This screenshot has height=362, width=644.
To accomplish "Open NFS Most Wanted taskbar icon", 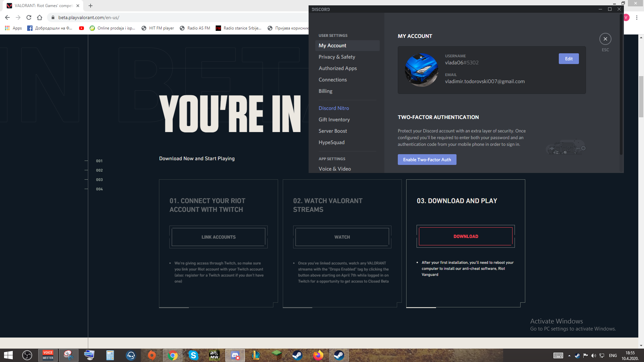I will point(214,355).
